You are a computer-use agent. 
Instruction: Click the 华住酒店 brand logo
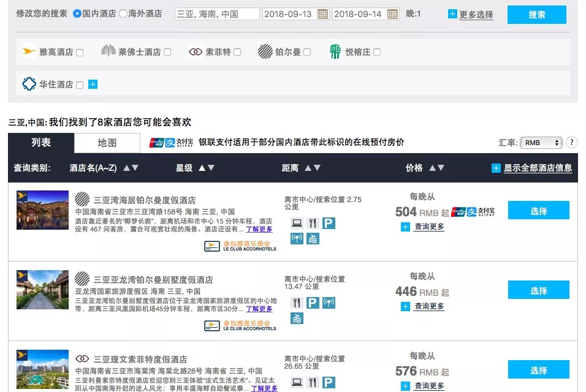tap(29, 84)
